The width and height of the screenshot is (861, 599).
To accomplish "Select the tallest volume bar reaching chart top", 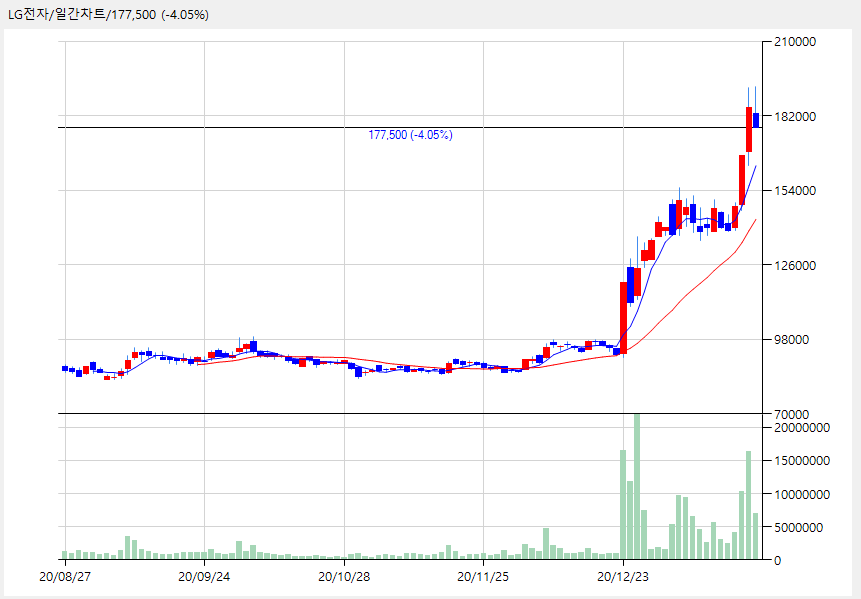I will pyautogui.click(x=637, y=487).
